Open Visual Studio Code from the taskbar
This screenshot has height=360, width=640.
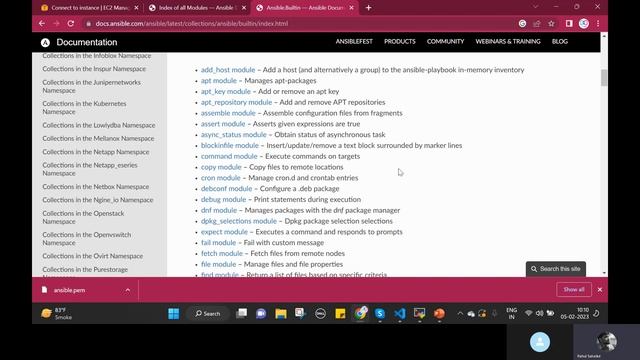pyautogui.click(x=400, y=313)
